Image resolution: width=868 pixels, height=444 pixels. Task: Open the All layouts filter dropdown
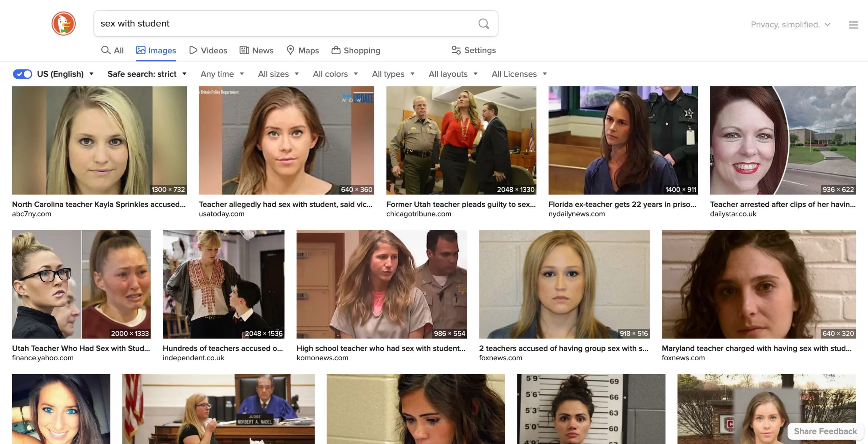tap(453, 74)
